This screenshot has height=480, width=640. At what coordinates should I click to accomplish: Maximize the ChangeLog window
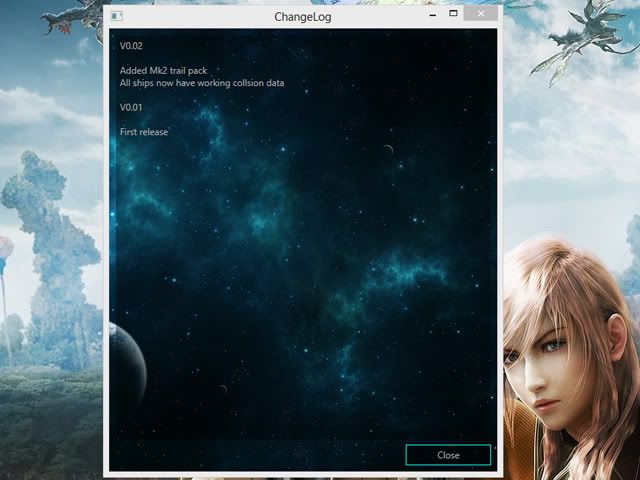(453, 13)
